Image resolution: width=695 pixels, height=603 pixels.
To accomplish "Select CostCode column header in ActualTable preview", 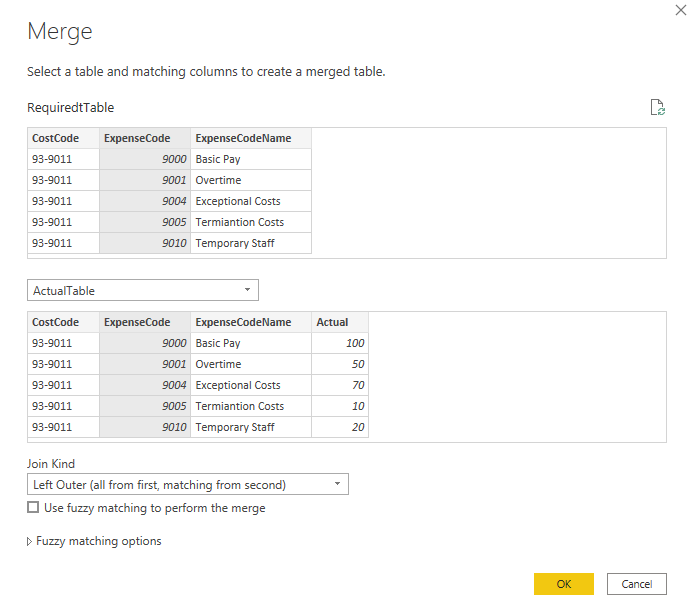I will 63,322.
